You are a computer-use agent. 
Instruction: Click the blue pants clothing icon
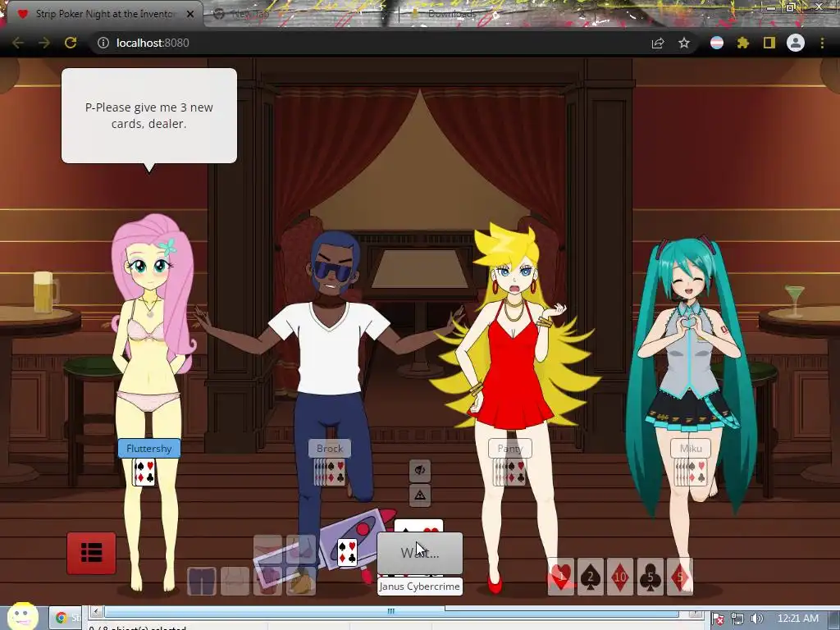tap(202, 581)
